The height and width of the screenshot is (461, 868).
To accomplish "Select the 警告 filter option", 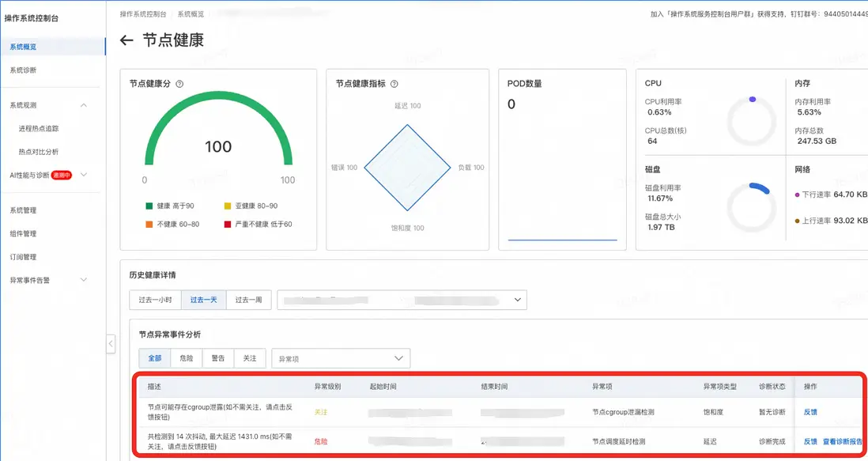I will point(218,357).
